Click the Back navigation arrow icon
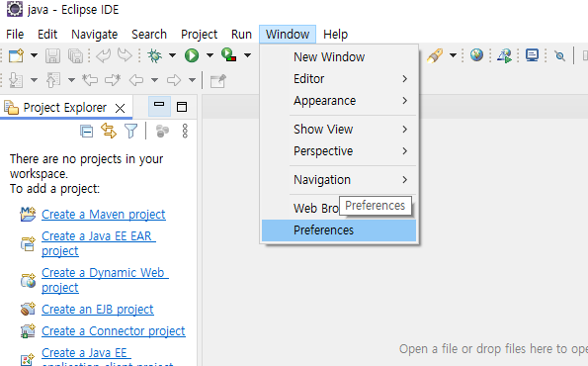The height and width of the screenshot is (366, 588). coord(136,80)
